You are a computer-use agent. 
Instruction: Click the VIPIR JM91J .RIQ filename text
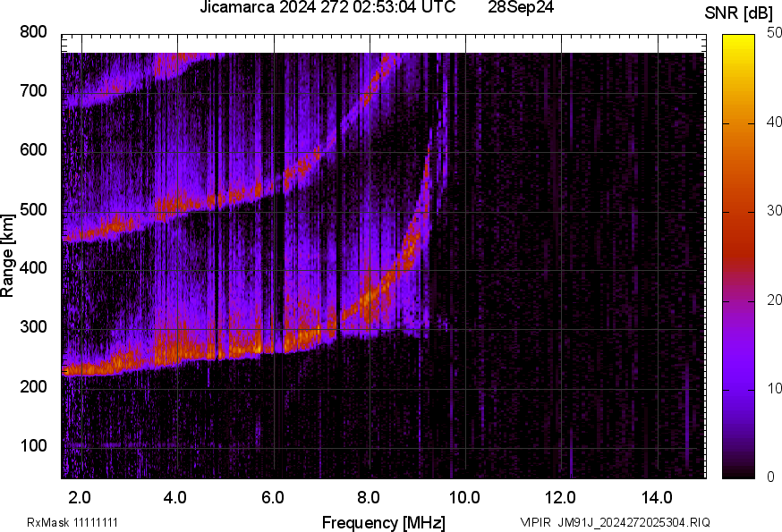(615, 522)
